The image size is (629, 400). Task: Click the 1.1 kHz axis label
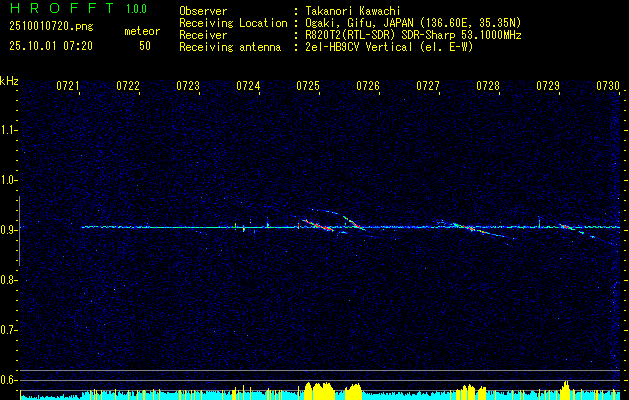(8, 130)
